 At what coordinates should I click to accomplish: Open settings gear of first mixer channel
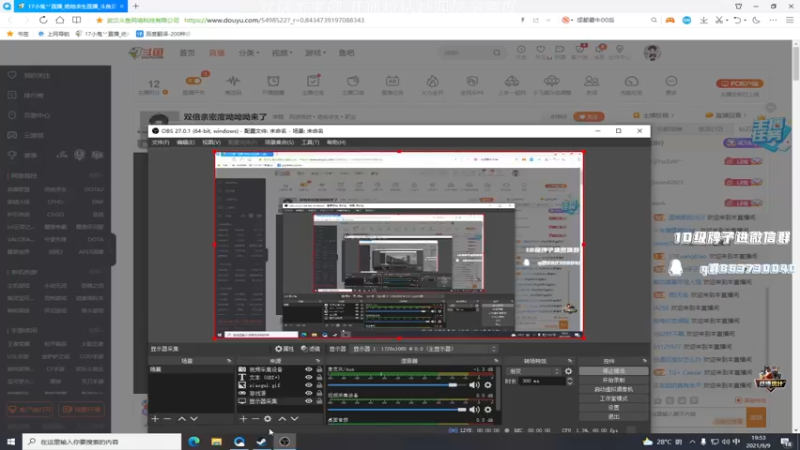[488, 385]
